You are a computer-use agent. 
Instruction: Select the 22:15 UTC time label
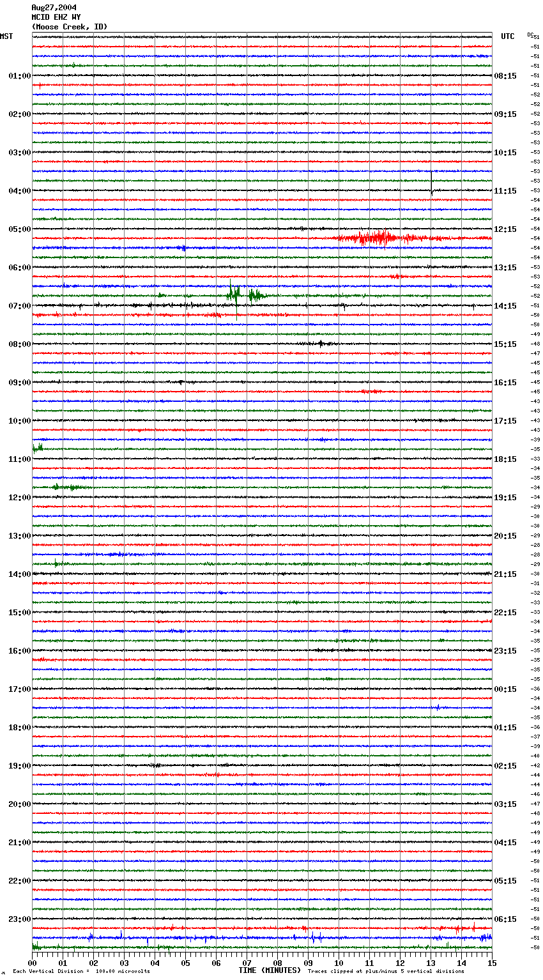[505, 613]
